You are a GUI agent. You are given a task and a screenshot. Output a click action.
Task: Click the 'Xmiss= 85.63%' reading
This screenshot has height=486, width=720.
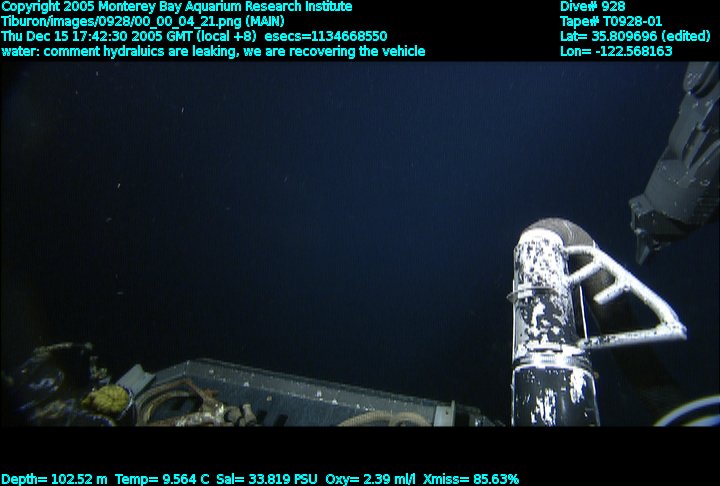pyautogui.click(x=471, y=480)
